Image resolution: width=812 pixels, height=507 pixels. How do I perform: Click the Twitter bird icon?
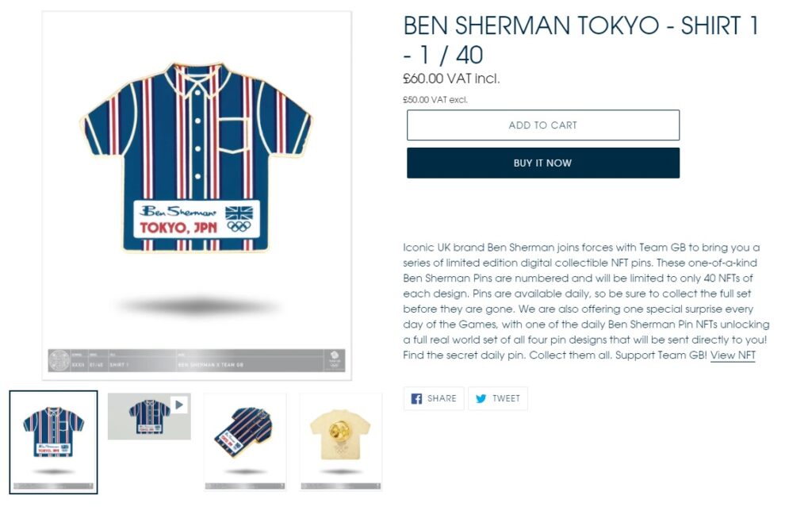[481, 398]
